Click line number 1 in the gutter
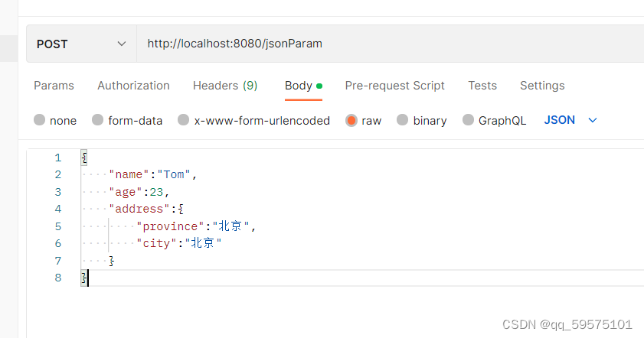Screen dimensions: 644x338 pyautogui.click(x=58, y=158)
